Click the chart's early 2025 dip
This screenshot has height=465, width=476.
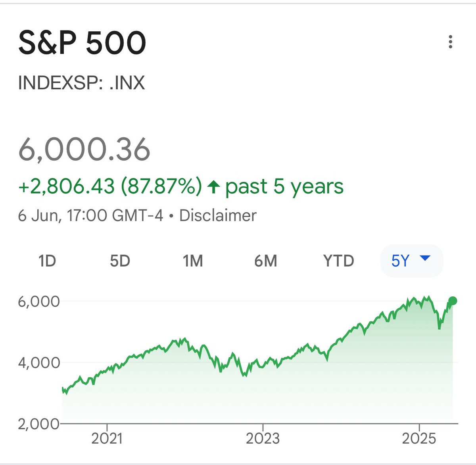[439, 326]
